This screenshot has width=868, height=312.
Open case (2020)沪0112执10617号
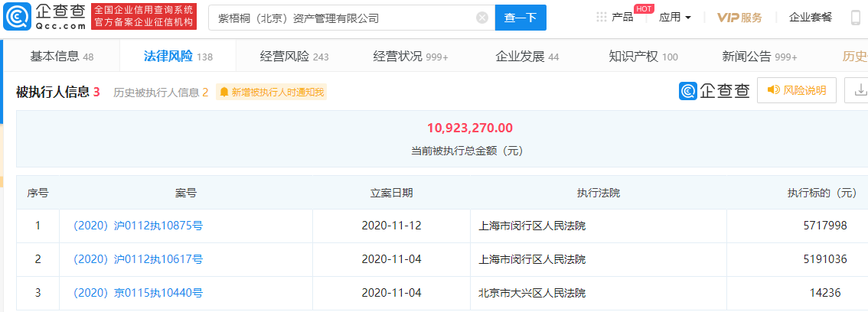click(x=138, y=259)
